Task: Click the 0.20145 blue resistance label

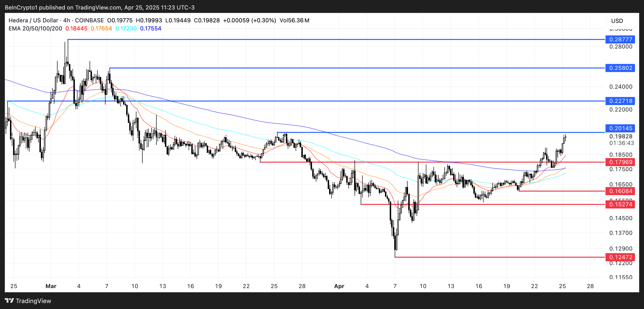Action: point(620,128)
